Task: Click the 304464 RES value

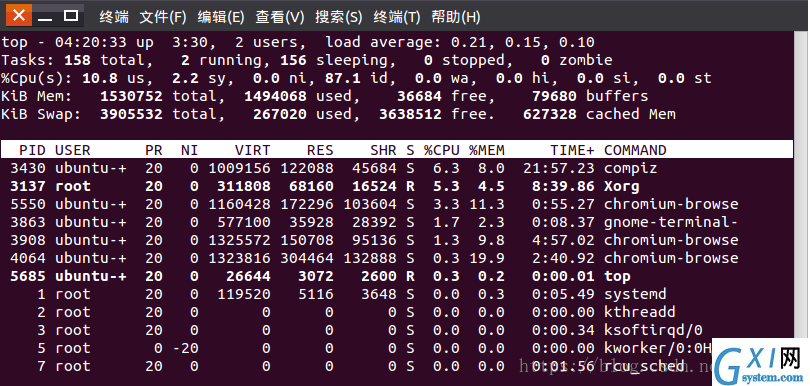Action: pos(307,258)
